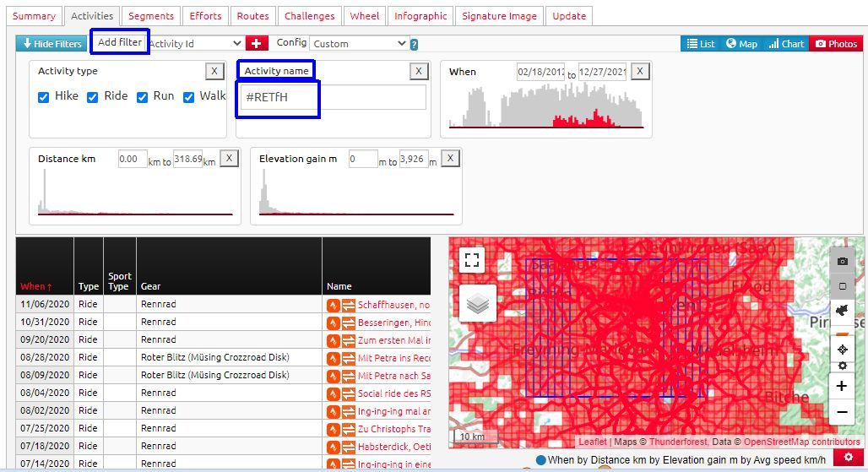
Task: Click swap-arrows icon for Mit Petra nach row
Action: pyautogui.click(x=348, y=376)
